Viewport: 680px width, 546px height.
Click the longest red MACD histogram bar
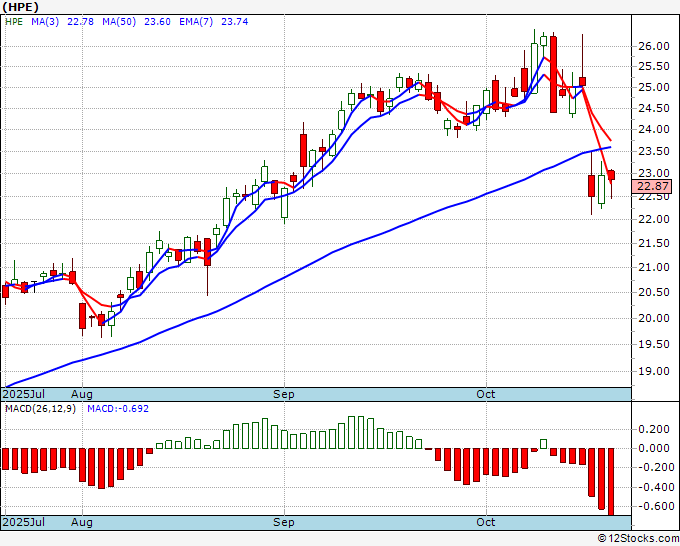[611, 482]
